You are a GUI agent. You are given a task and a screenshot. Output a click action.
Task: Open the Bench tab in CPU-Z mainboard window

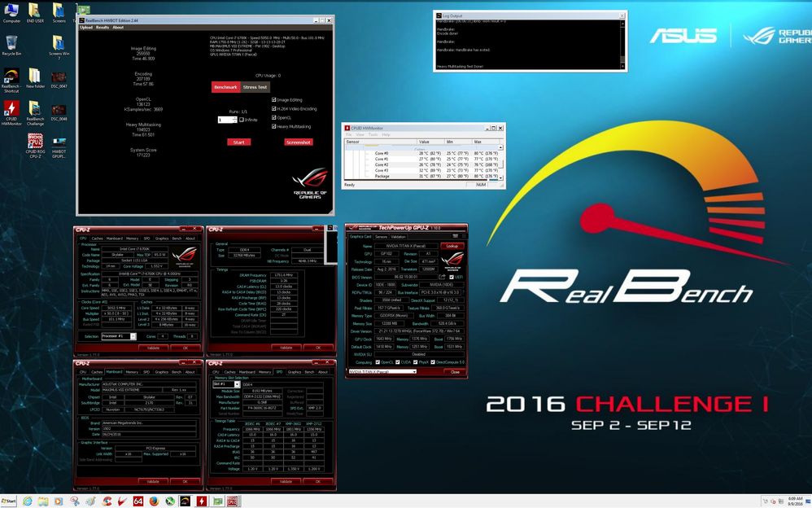pos(176,372)
